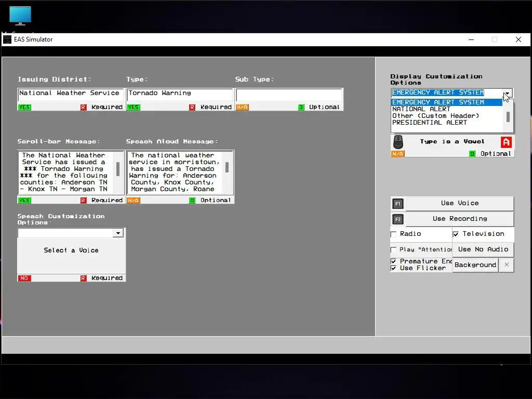Select NATIONAL ALERT from the list
The image size is (532, 399).
click(x=446, y=109)
